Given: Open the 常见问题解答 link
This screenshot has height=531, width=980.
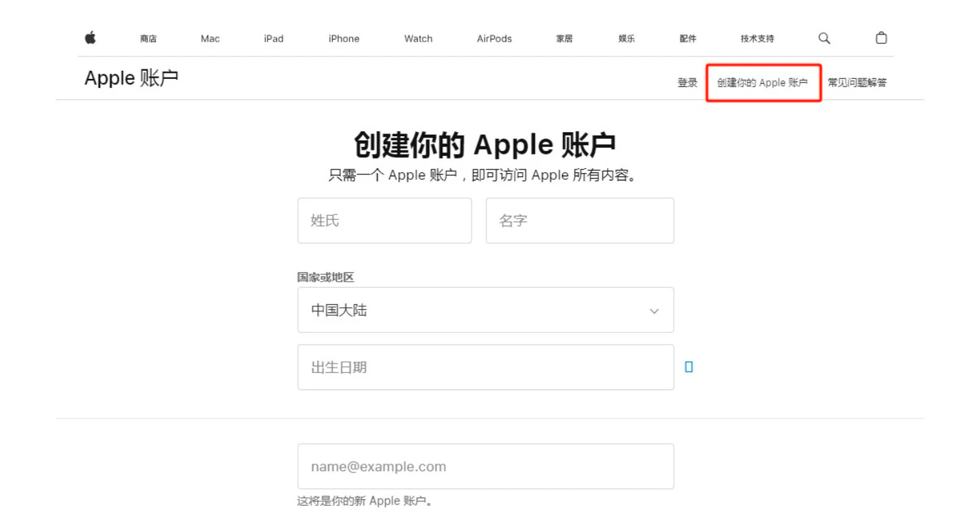Looking at the screenshot, I should tap(857, 82).
